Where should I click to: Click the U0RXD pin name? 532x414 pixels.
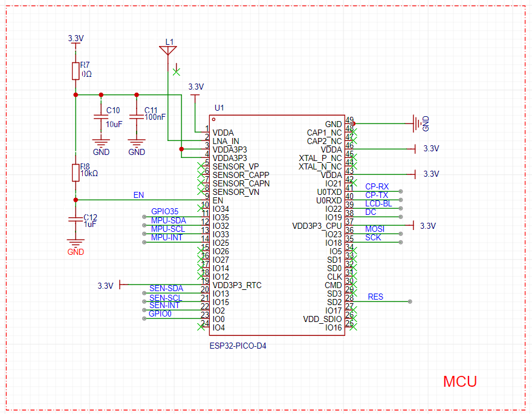point(329,201)
